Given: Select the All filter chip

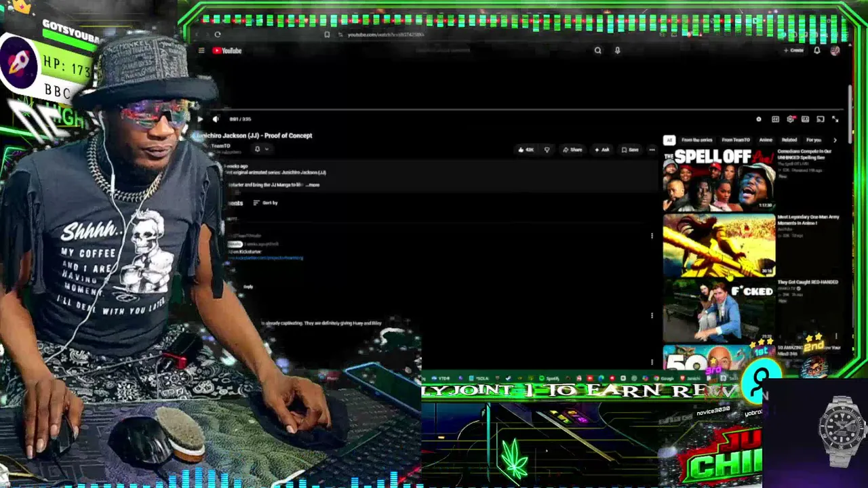Looking at the screenshot, I should (669, 140).
